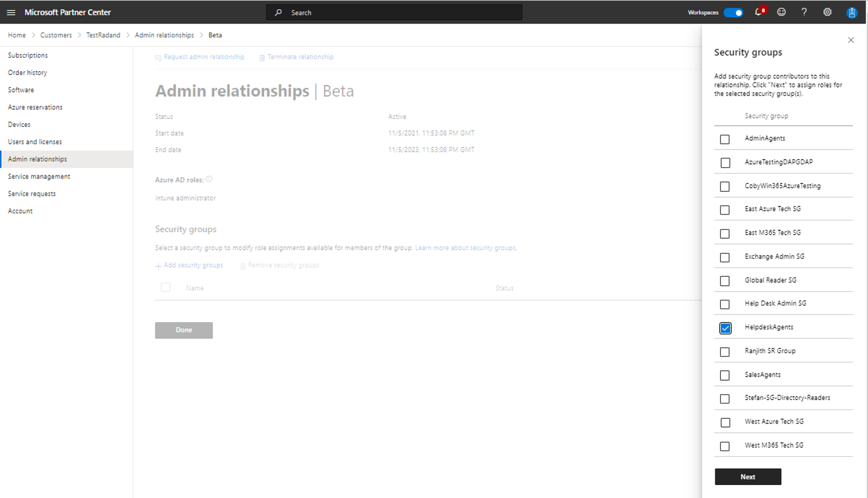
Task: Check the CobyWin365AzureTesting group
Action: pyautogui.click(x=725, y=187)
